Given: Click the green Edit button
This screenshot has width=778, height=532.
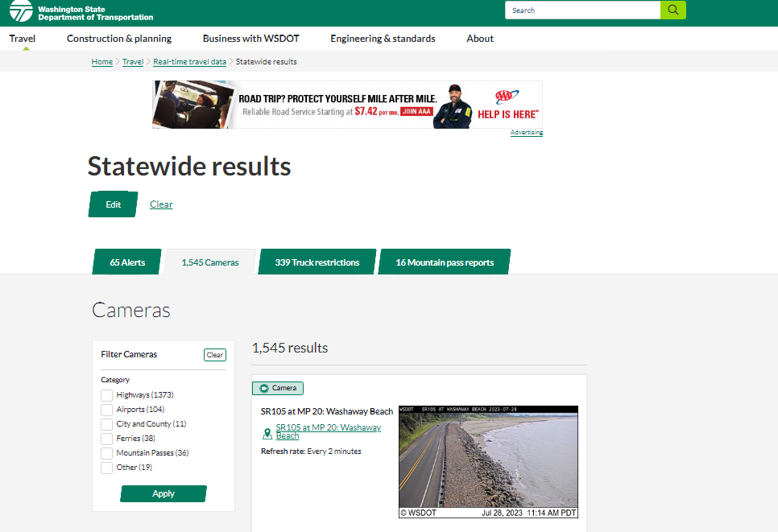Looking at the screenshot, I should (x=114, y=204).
